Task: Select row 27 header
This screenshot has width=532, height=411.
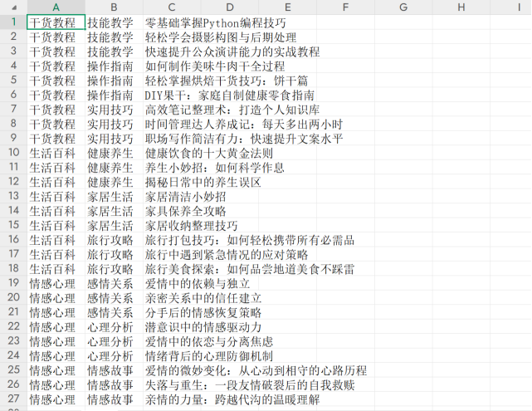Action: point(13,399)
